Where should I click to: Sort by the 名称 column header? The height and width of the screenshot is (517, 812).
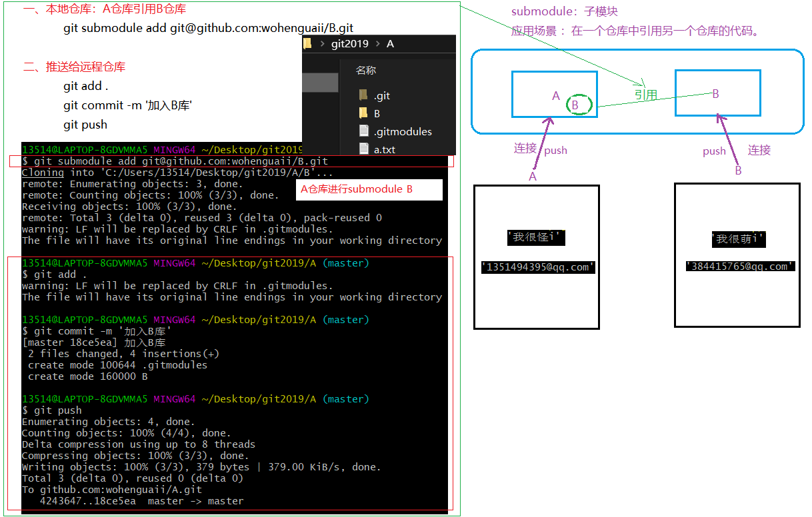click(366, 70)
